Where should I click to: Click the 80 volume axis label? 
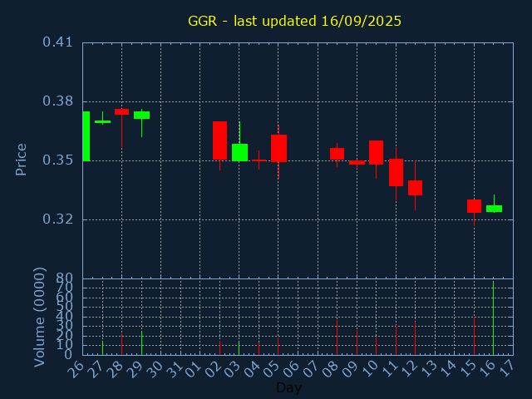coord(65,278)
